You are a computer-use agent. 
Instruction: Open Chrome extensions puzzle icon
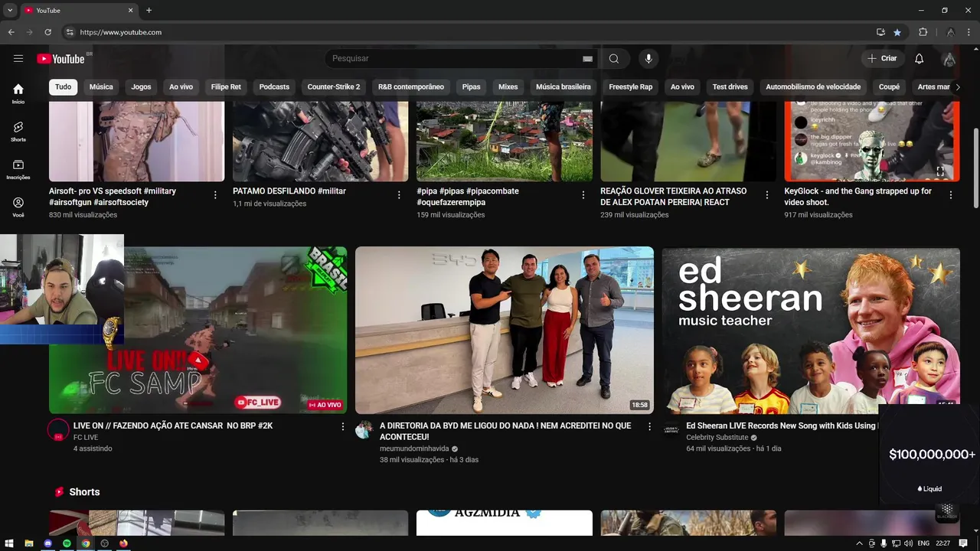click(923, 32)
